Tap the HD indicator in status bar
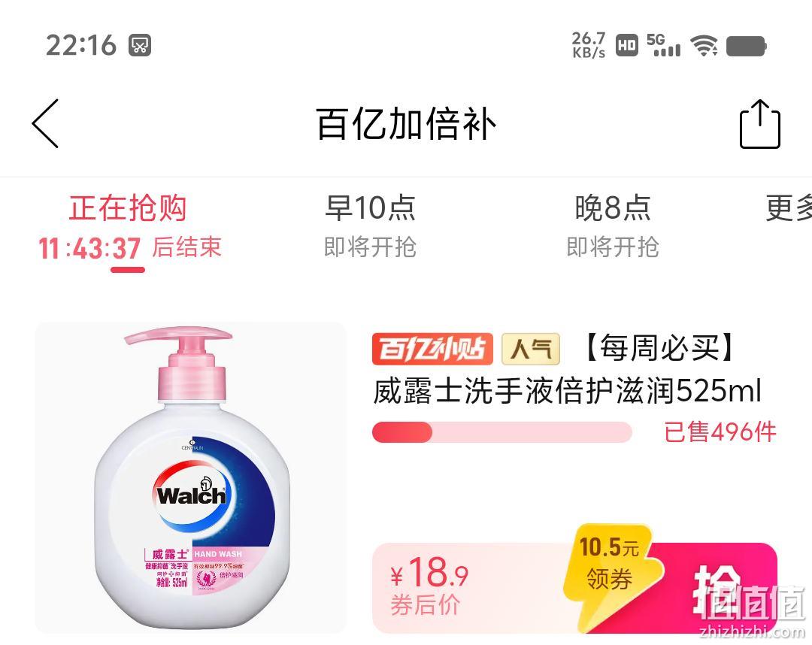The image size is (812, 645). click(x=626, y=45)
